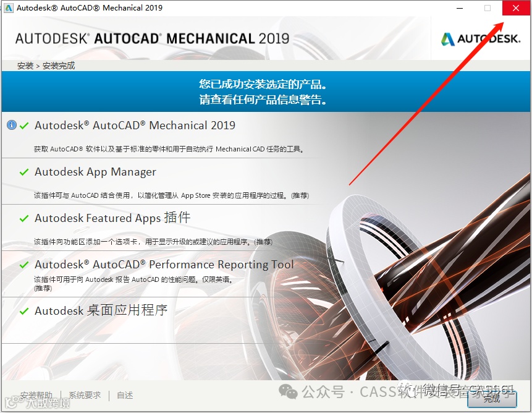This screenshot has width=532, height=413.
Task: Open the 系统要求 link
Action: click(x=85, y=395)
